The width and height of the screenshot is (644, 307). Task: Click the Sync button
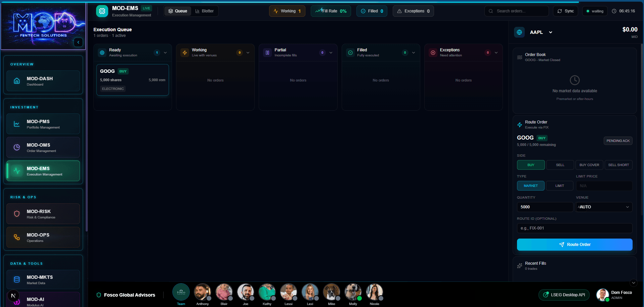click(x=566, y=11)
